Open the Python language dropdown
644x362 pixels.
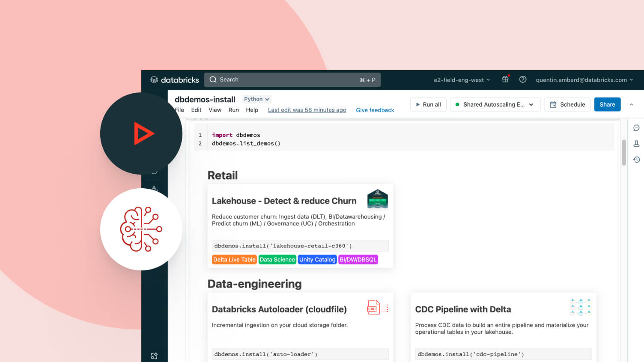(x=257, y=99)
